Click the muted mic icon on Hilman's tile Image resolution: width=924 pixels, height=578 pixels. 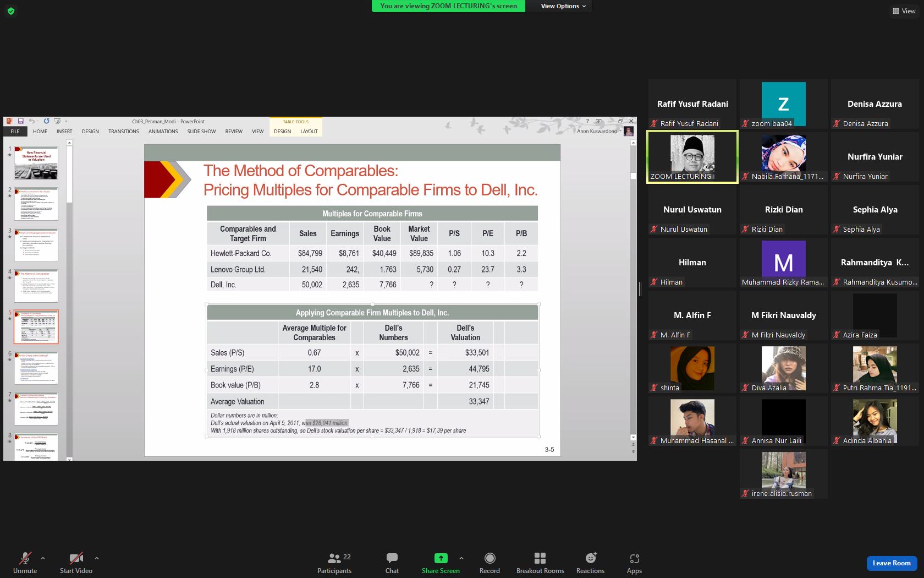[654, 282]
